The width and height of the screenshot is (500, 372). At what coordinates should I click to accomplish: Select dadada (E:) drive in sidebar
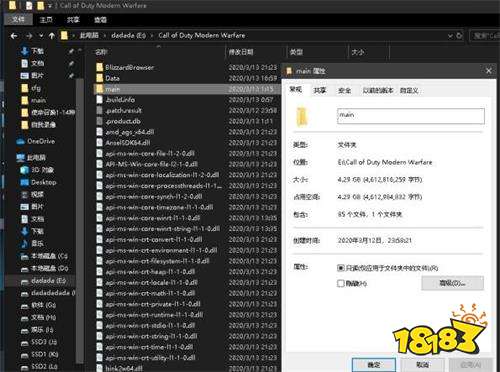tap(43, 281)
